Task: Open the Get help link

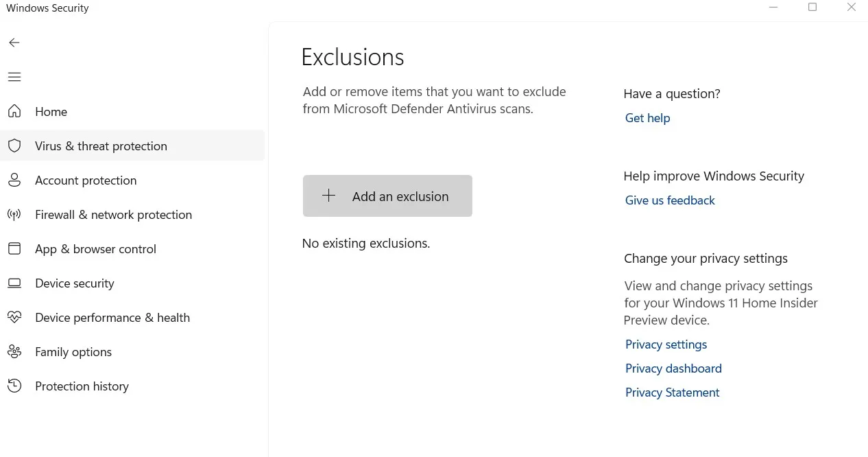Action: (647, 117)
